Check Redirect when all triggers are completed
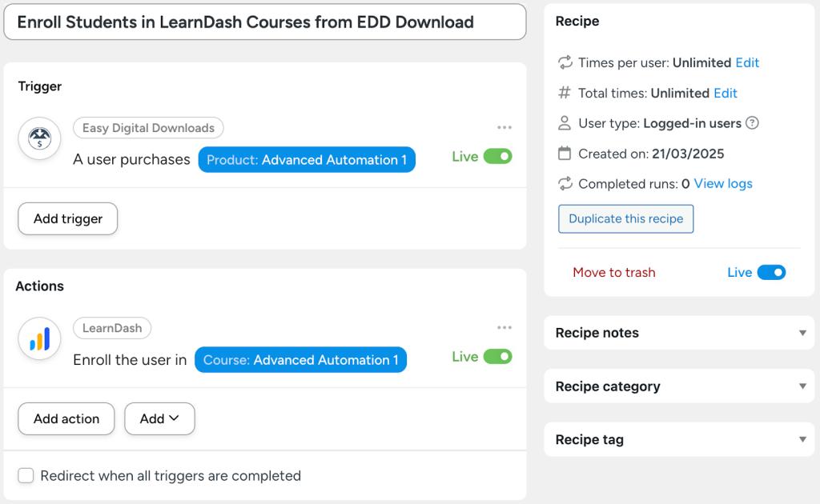The width and height of the screenshot is (820, 504). (x=26, y=475)
